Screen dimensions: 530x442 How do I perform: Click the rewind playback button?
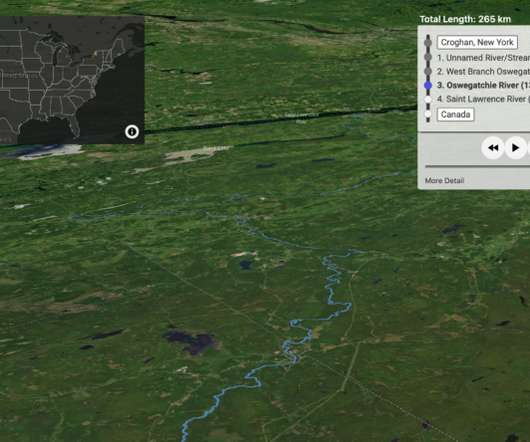493,148
